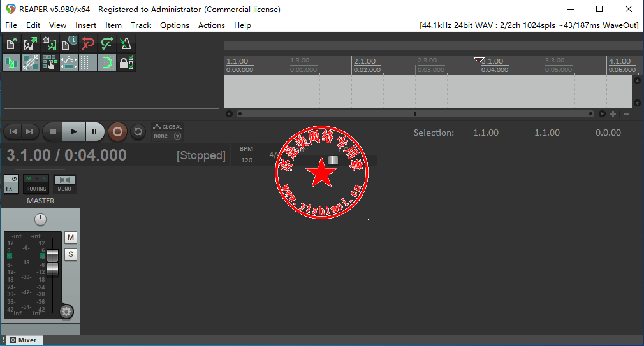
Task: Click vertical scroll up arrow in arrange view
Action: (x=637, y=80)
